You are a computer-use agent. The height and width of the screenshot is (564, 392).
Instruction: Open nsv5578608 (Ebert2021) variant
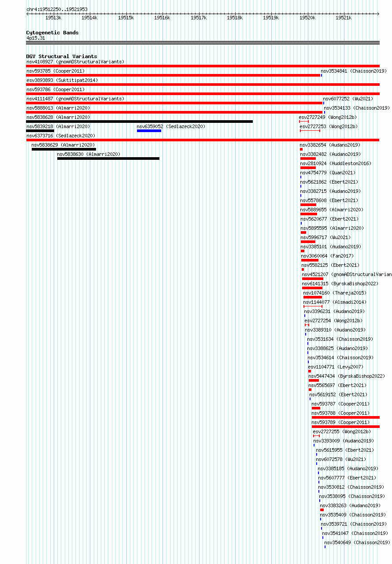click(329, 200)
